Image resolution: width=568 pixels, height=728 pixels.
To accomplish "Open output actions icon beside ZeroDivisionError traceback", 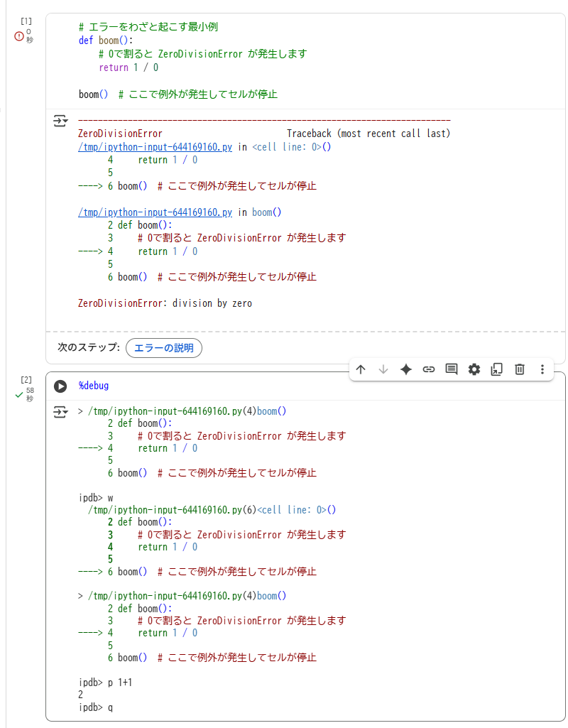I will tap(61, 121).
